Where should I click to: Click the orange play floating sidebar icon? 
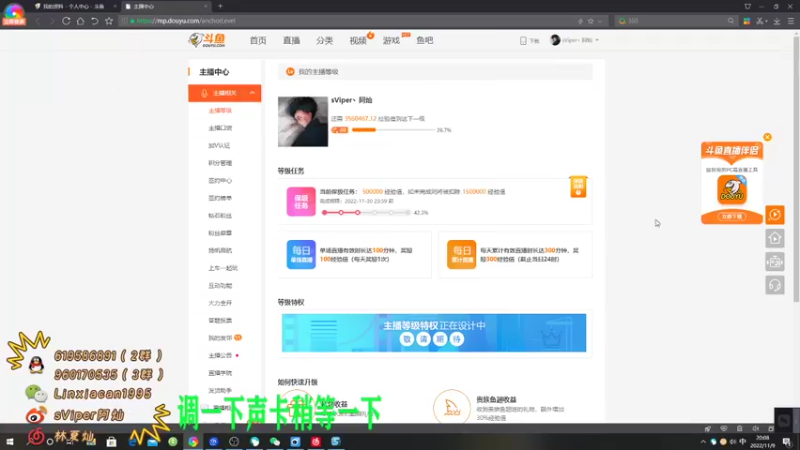coord(774,215)
